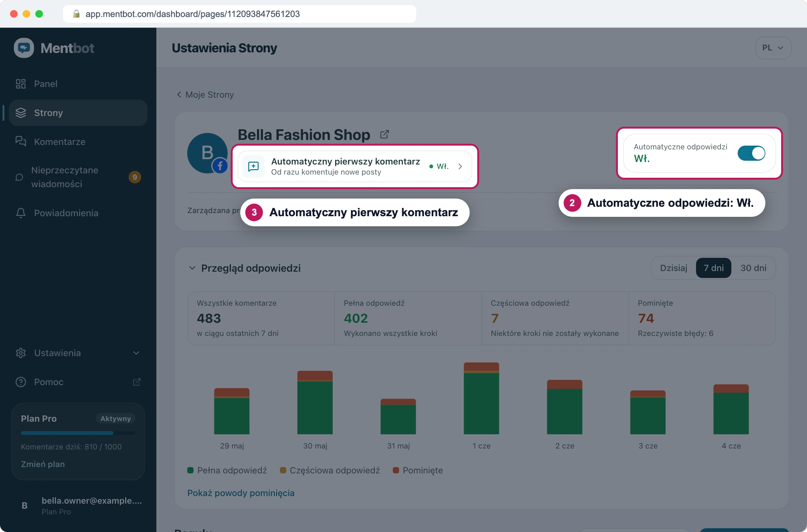The width and height of the screenshot is (807, 532).
Task: Open the Komentarze chat icon
Action: pos(21,142)
